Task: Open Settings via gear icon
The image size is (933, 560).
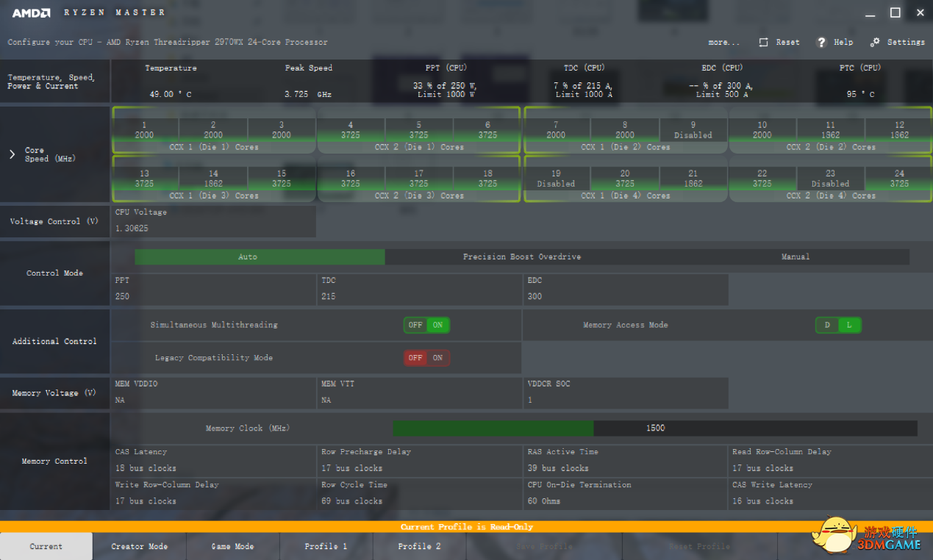Action: pos(875,42)
